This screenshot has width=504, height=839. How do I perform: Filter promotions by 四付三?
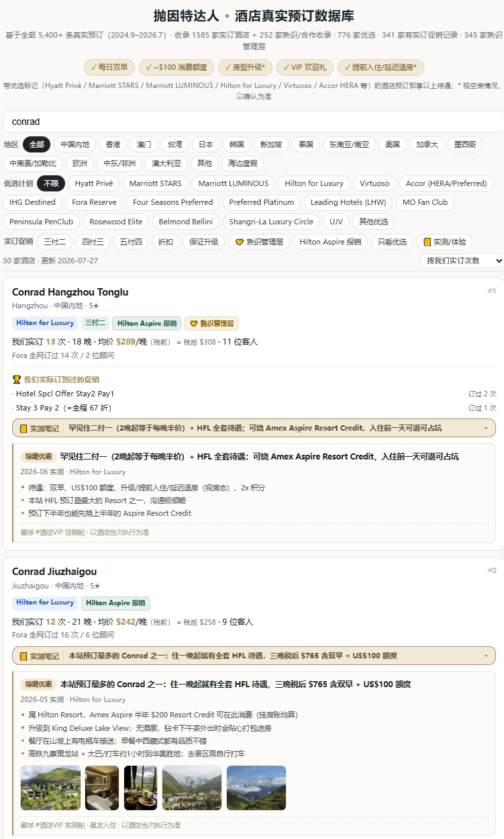click(x=93, y=242)
